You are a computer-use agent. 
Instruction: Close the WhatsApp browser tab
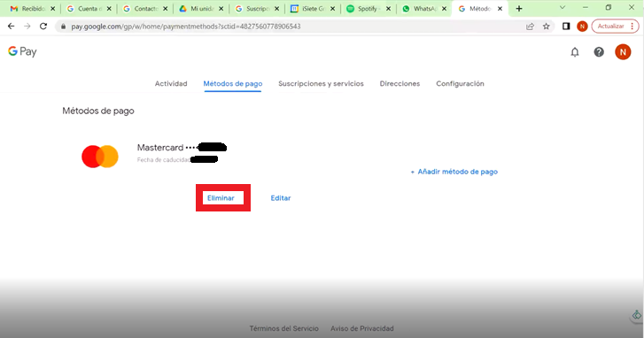click(x=444, y=9)
